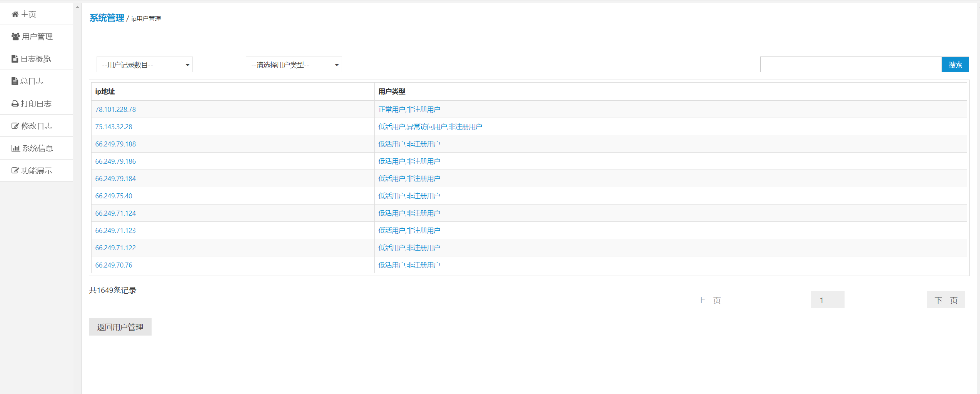The height and width of the screenshot is (394, 980).
Task: Open 打印日志 menu entry
Action: (x=37, y=104)
